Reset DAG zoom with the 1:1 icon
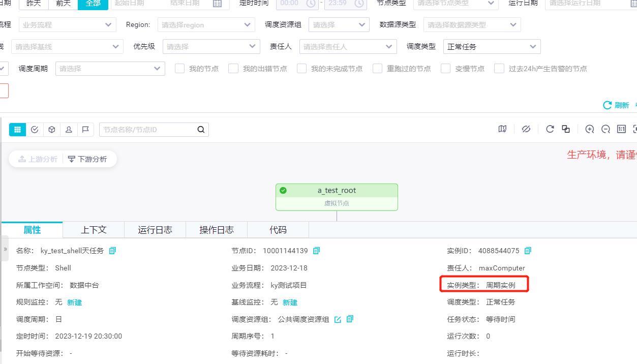Image resolution: width=637 pixels, height=364 pixels. coord(621,129)
